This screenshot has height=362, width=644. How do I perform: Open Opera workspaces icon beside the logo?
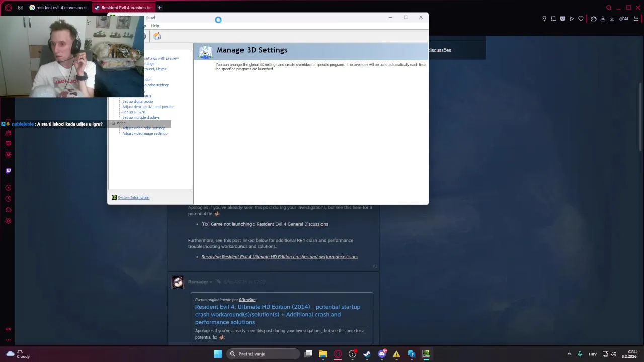pos(20,8)
